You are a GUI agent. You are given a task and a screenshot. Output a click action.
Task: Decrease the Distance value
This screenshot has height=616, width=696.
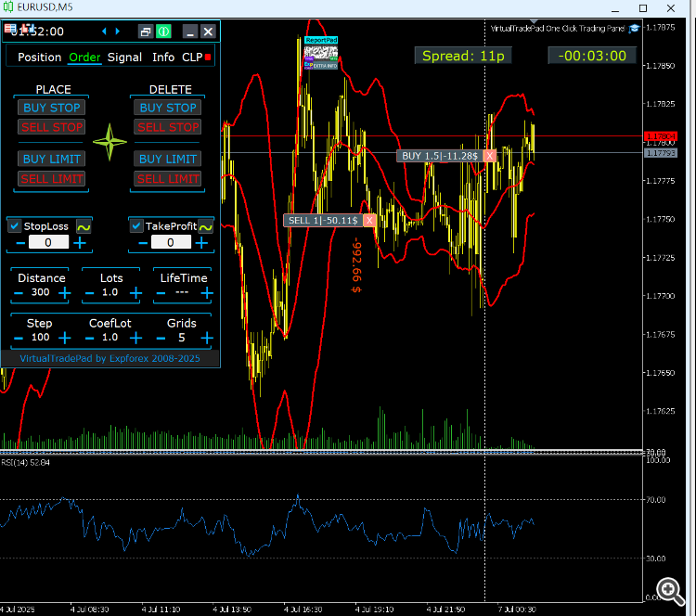point(19,293)
